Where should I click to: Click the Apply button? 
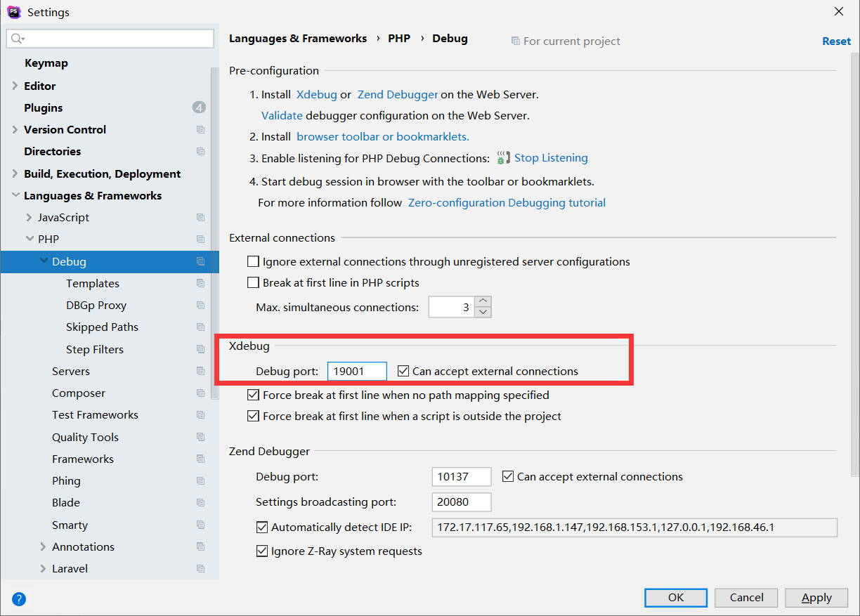point(816,598)
